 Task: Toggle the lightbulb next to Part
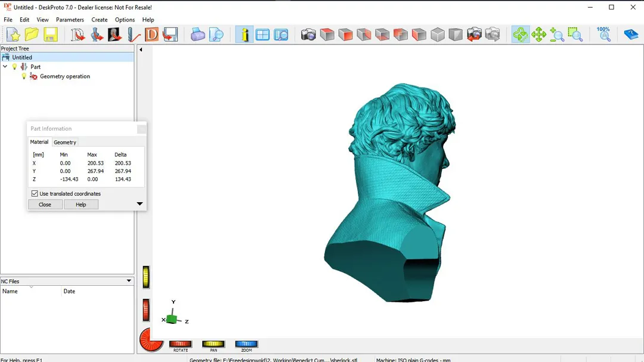pos(14,67)
